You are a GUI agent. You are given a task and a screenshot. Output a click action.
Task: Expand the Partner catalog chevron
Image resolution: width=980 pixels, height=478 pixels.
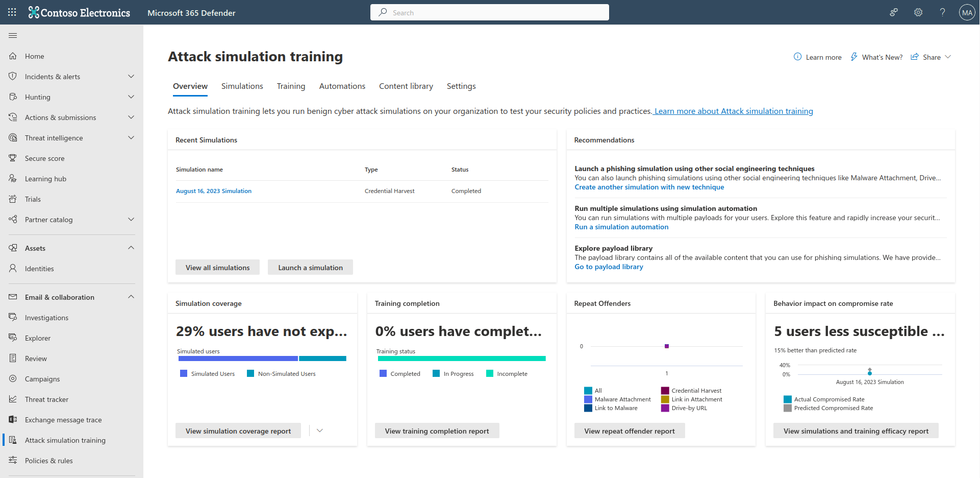[131, 220]
